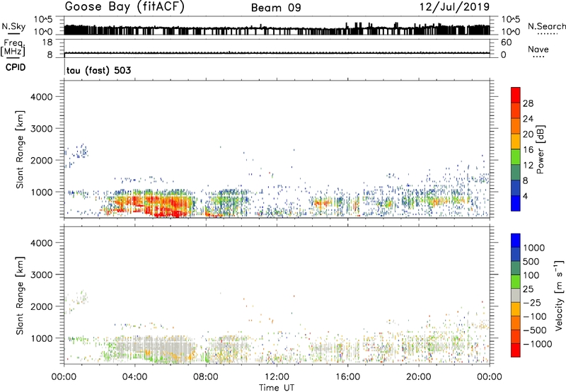This screenshot has height=392, width=566.
Task: Click the 'Slant Range [km]' label of the power panel
Action: point(20,149)
